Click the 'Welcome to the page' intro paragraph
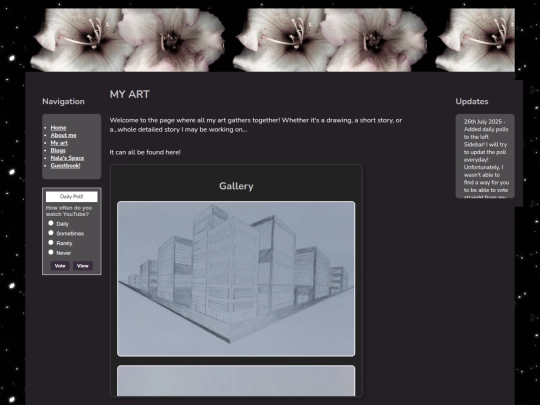The height and width of the screenshot is (405, 540). coord(256,125)
